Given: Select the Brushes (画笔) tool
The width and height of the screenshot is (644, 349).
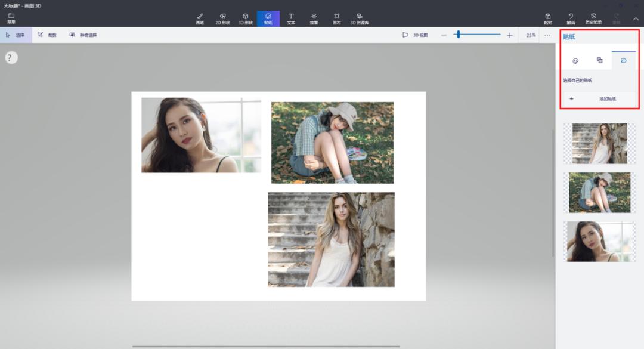Looking at the screenshot, I should coord(200,18).
